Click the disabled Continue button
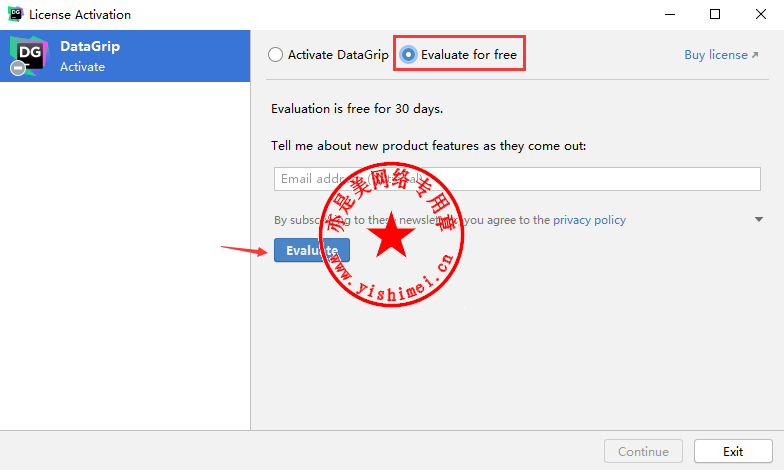 click(643, 452)
